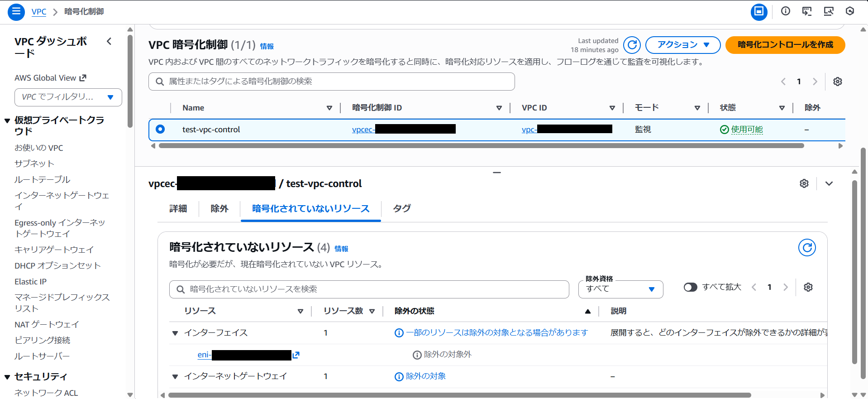868x399 pixels.
Task: Focus the unencrypted resources search field
Action: (x=369, y=289)
